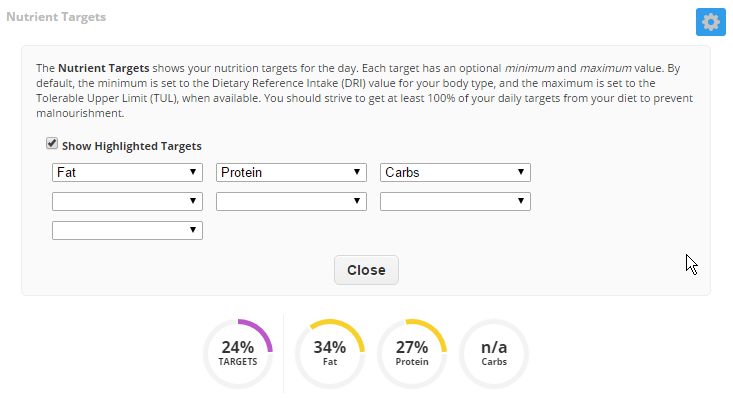This screenshot has width=733, height=398.
Task: Open the Carbs target dropdown
Action: pyautogui.click(x=455, y=173)
